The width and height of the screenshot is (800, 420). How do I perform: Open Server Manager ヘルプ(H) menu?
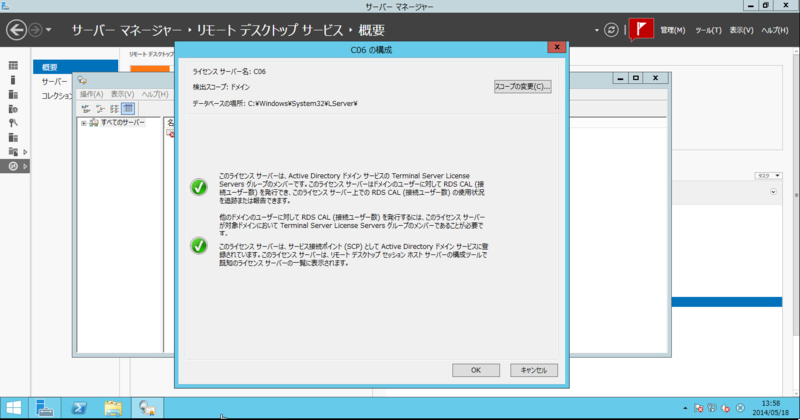774,30
